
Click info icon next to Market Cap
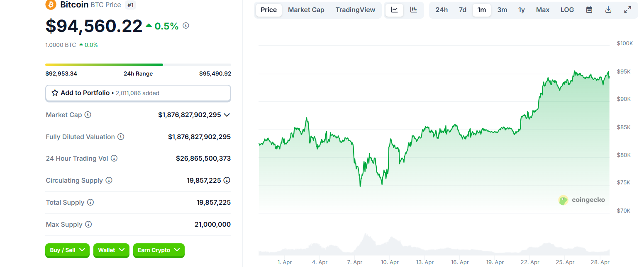88,115
